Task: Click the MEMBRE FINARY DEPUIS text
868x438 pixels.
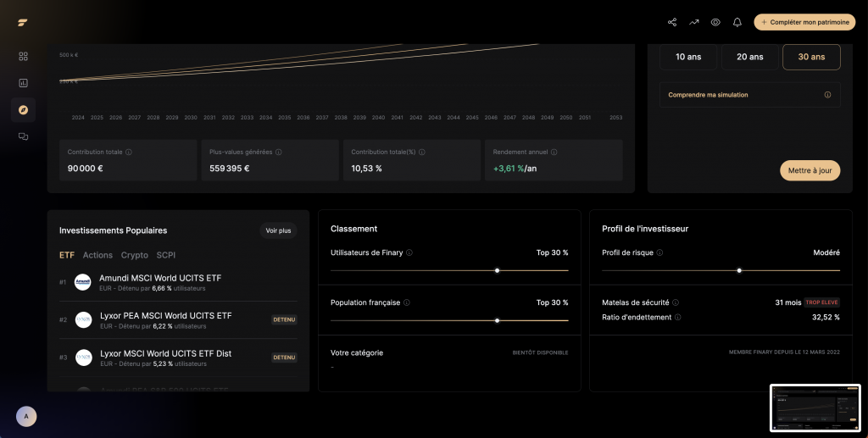Action: (x=784, y=352)
